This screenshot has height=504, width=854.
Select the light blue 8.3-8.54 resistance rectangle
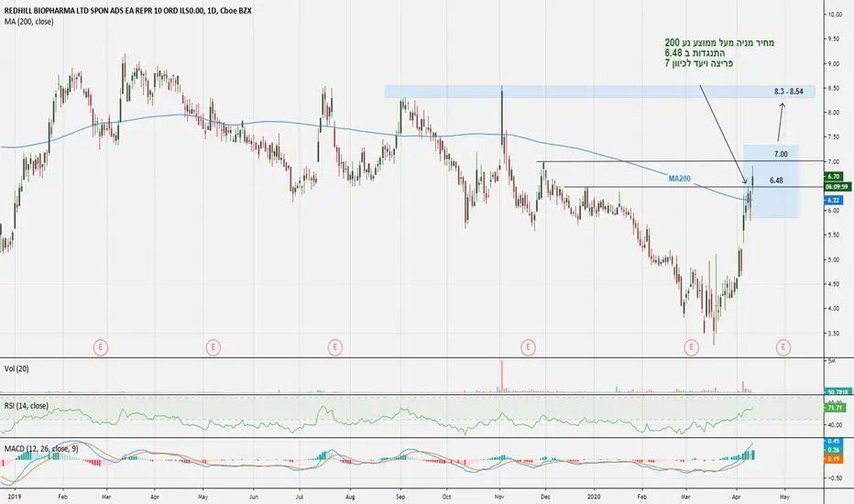[x=599, y=92]
